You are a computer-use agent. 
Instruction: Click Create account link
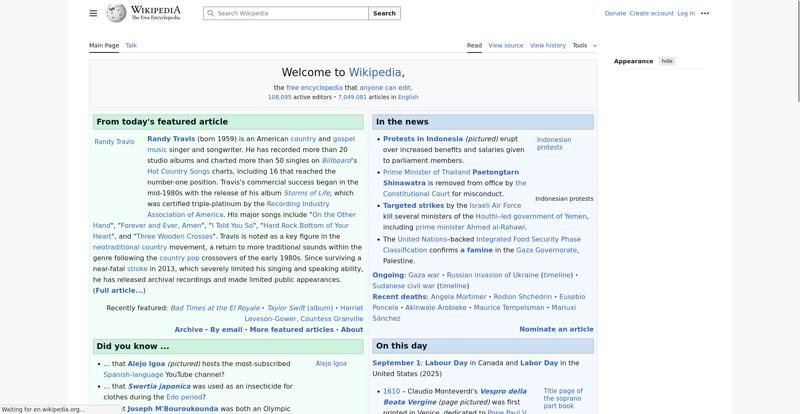coord(652,13)
